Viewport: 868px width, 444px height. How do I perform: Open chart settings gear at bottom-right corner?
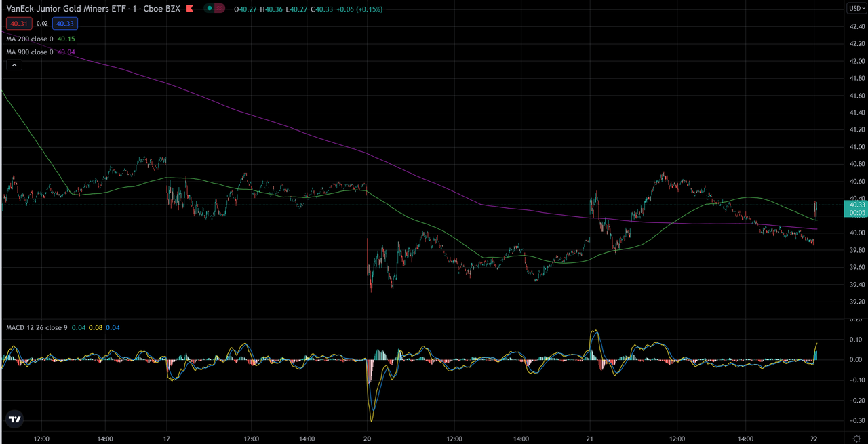point(858,439)
